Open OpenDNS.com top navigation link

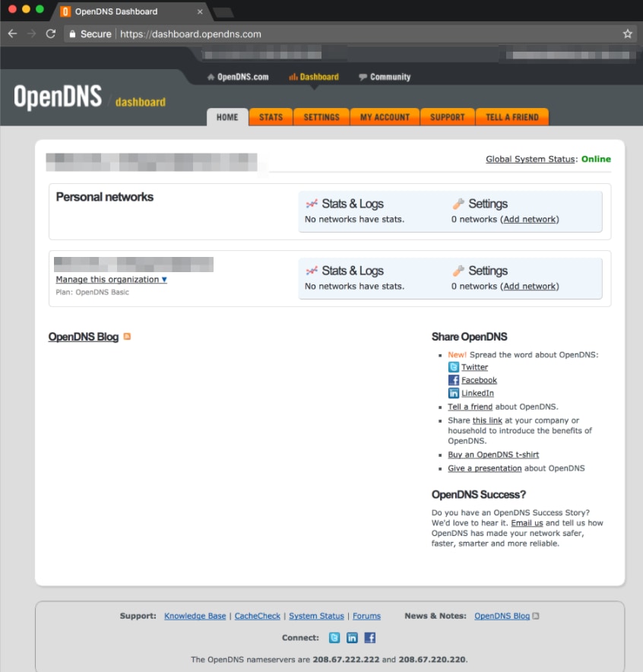click(x=238, y=77)
